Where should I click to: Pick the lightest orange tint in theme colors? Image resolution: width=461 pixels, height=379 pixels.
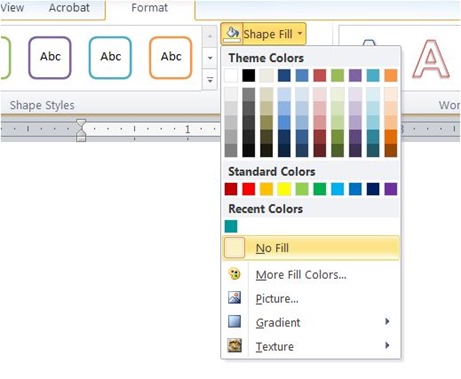pyautogui.click(x=391, y=94)
